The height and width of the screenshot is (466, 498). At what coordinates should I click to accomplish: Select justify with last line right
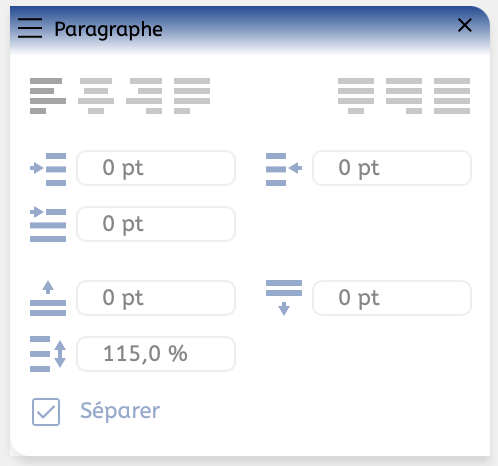click(404, 96)
